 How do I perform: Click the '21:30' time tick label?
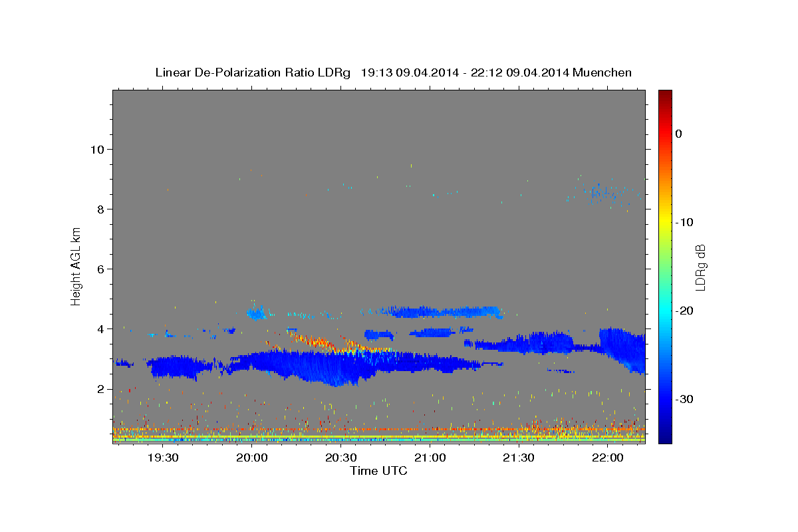(519, 458)
